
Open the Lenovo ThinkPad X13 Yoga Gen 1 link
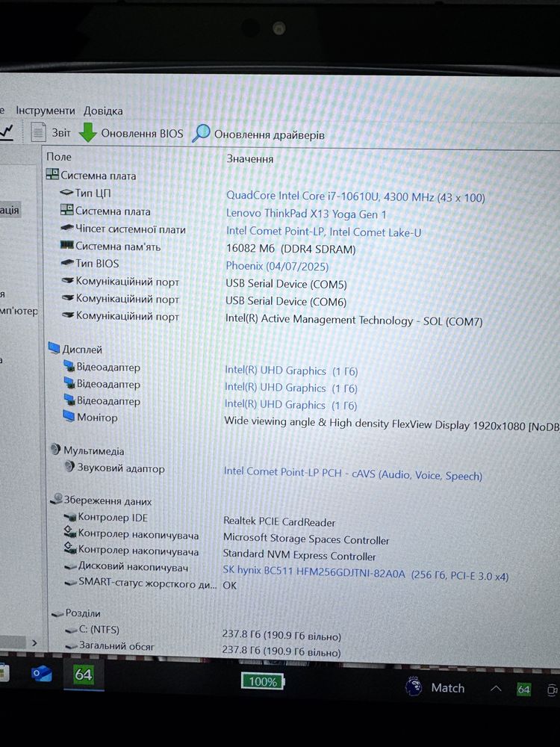tap(305, 214)
